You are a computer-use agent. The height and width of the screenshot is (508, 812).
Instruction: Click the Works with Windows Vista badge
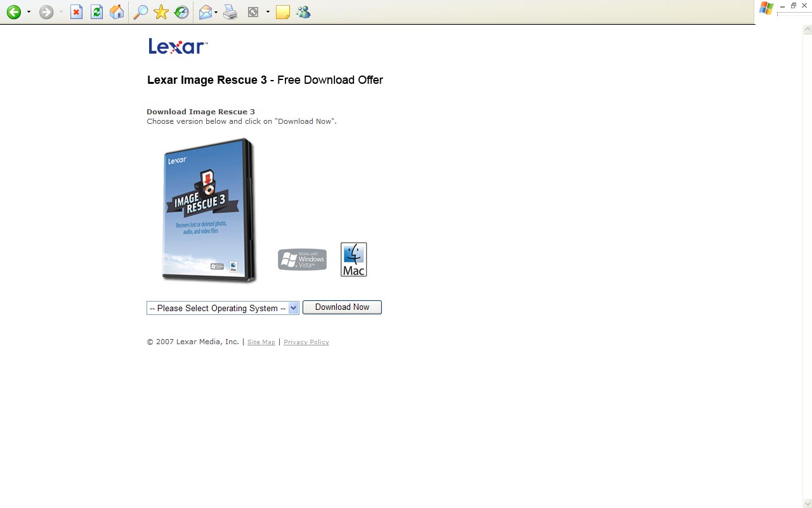point(303,259)
